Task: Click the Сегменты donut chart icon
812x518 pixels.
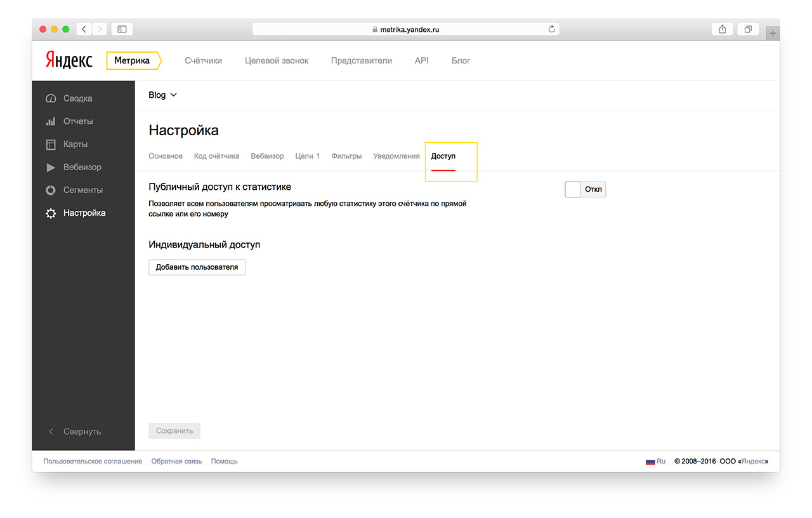Action: (51, 190)
